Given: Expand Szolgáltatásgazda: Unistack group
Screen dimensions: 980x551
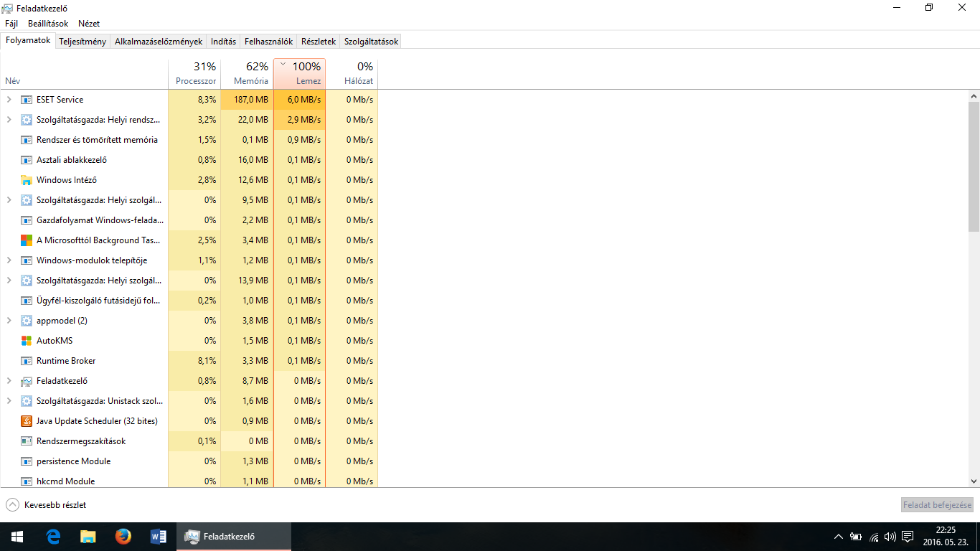Looking at the screenshot, I should (x=9, y=401).
